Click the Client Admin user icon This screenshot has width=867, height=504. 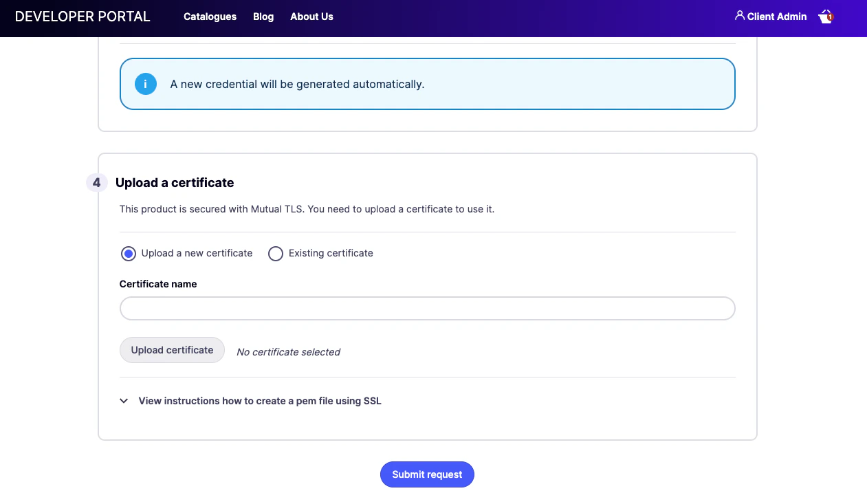(x=739, y=16)
